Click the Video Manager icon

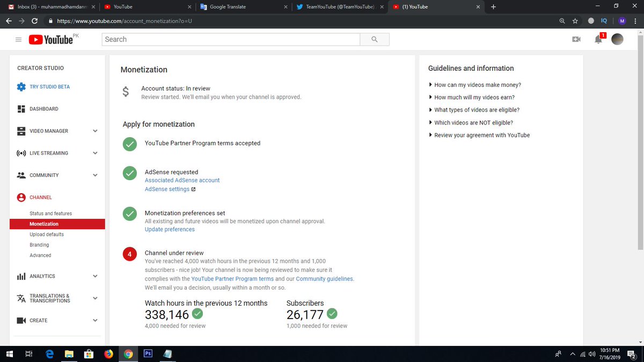tap(21, 131)
